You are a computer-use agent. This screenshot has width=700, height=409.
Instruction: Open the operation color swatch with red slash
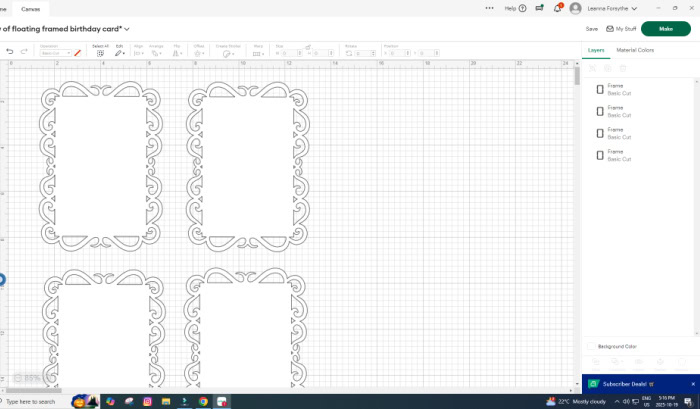[x=77, y=53]
